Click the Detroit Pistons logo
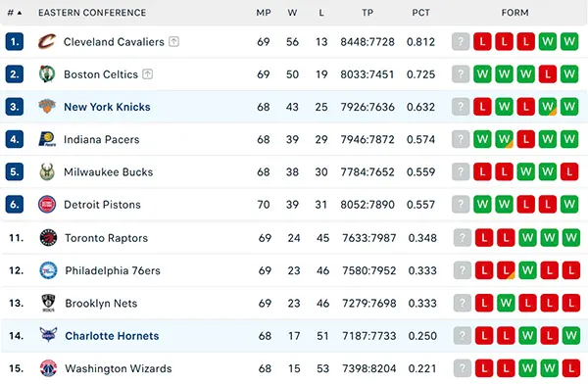This screenshot has width=588, height=384. pyautogui.click(x=47, y=205)
